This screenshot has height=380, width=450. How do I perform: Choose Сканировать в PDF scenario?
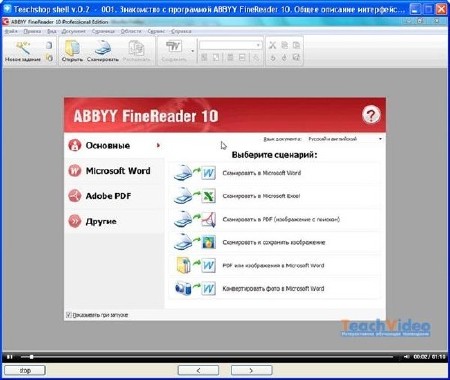click(x=275, y=219)
